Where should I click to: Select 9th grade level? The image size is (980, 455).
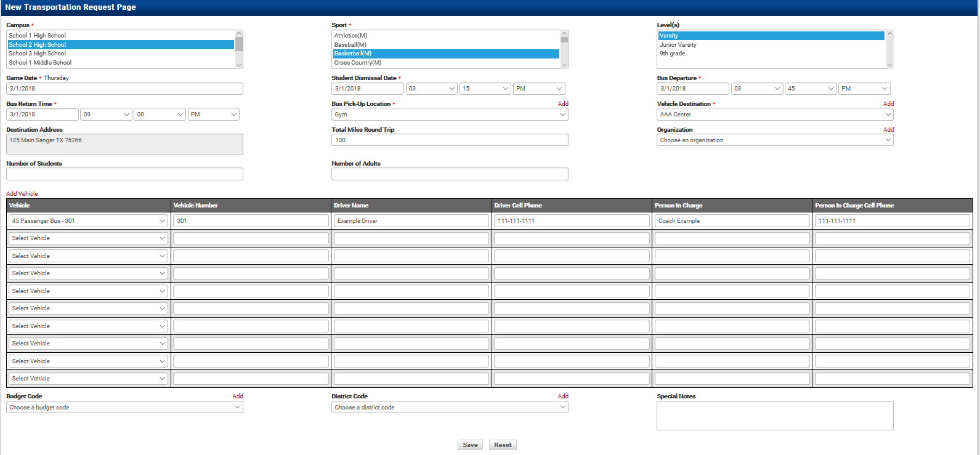click(771, 54)
